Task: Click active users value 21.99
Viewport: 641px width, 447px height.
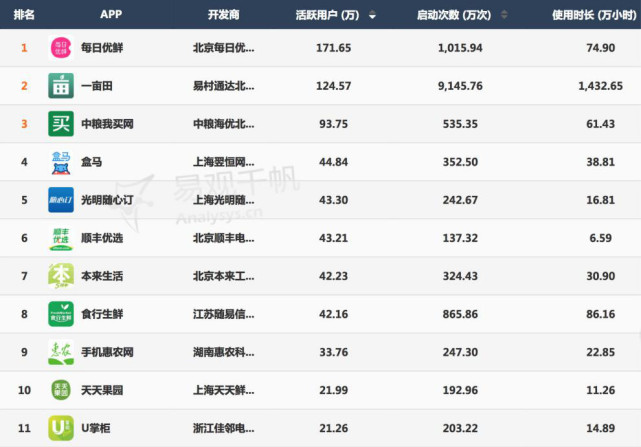Action: pos(334,390)
